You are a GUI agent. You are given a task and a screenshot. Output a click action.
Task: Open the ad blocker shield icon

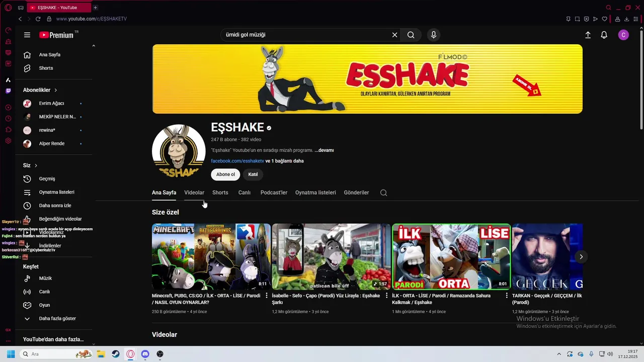586,19
